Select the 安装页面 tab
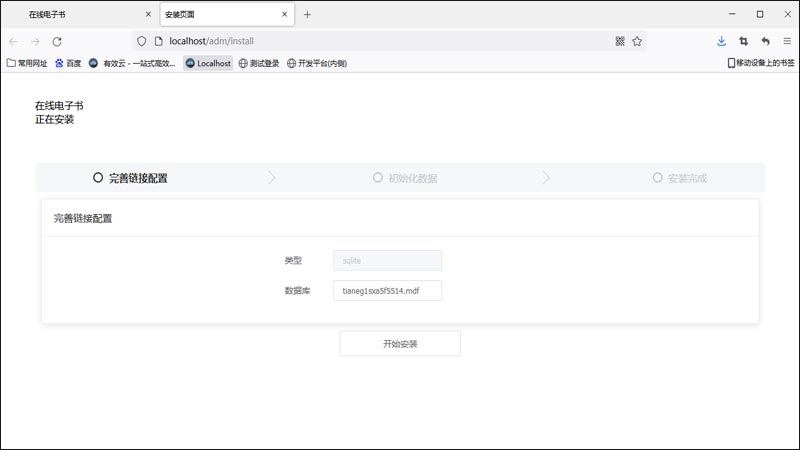This screenshot has width=800, height=450. click(x=227, y=15)
